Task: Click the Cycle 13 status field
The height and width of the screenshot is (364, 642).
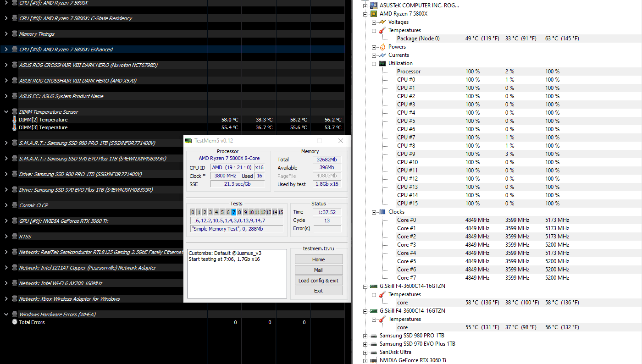Action: coord(327,220)
